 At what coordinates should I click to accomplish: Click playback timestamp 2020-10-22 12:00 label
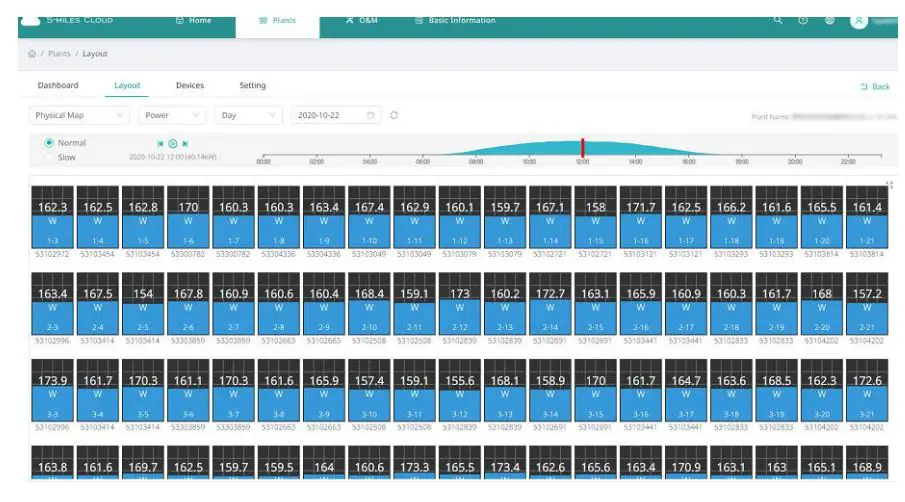(x=173, y=157)
